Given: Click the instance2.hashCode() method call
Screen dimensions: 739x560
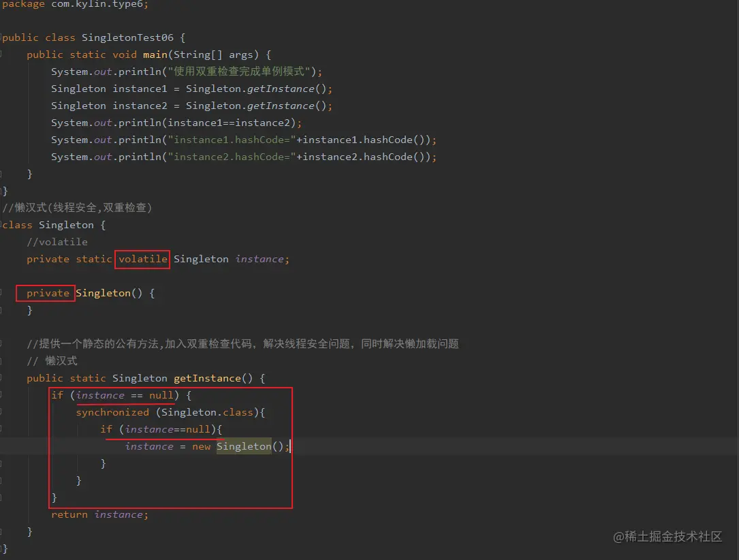Looking at the screenshot, I should point(364,157).
